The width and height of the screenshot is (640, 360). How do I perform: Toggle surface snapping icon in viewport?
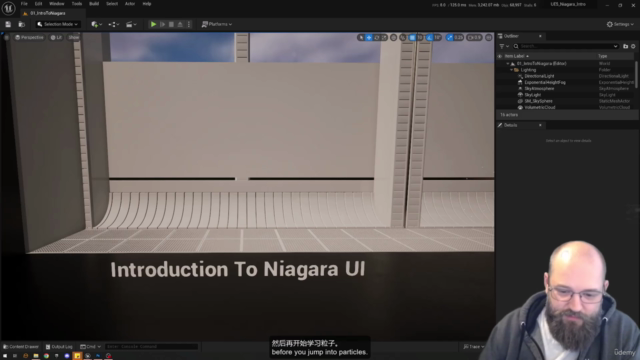403,38
